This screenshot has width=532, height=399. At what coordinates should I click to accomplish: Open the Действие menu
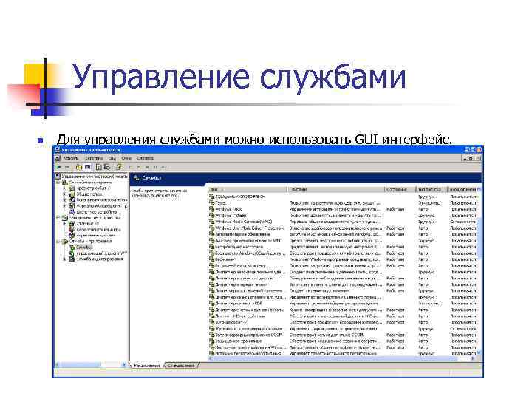[x=94, y=158]
